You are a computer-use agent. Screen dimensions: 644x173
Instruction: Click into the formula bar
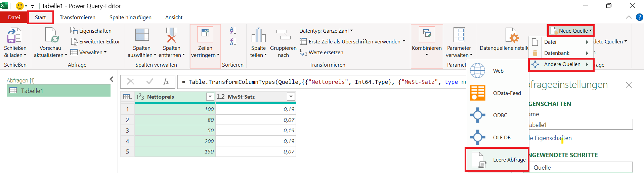[322, 82]
